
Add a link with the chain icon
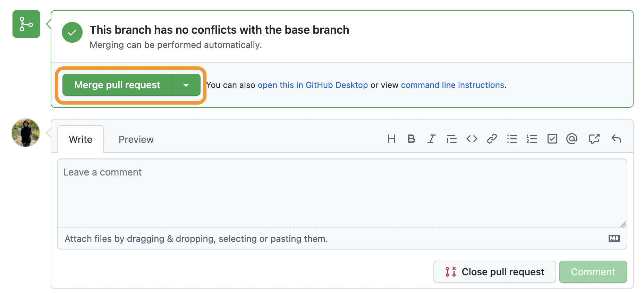492,139
